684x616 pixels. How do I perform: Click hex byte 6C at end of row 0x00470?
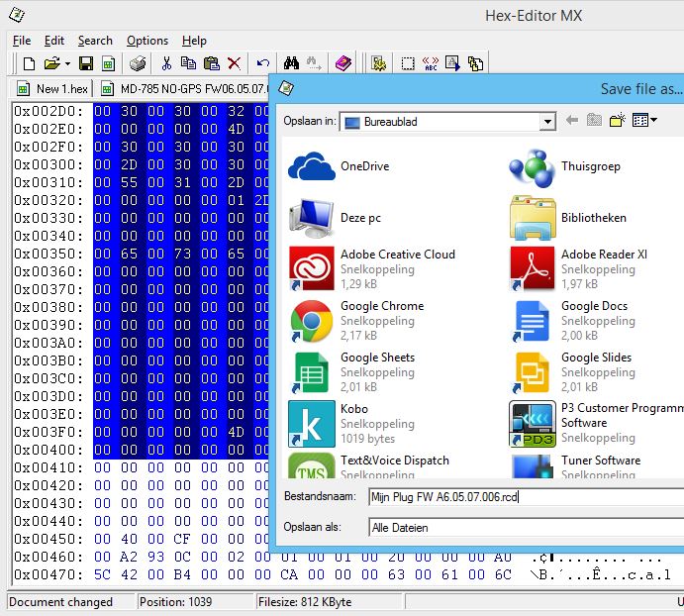503,574
